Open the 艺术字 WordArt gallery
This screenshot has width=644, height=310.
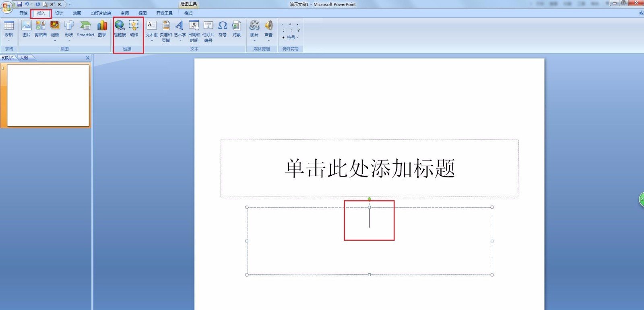point(180,31)
